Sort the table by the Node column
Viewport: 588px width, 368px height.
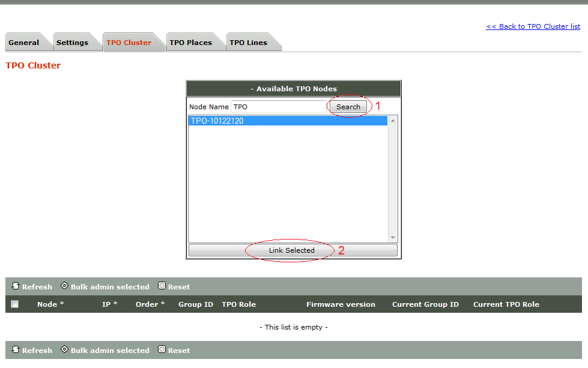click(48, 304)
